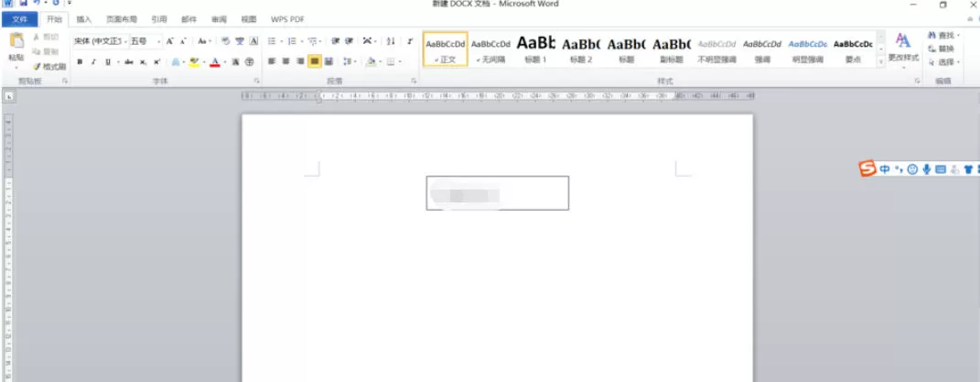Open the Change Case (Aa) dropdown
980x382 pixels.
(204, 41)
